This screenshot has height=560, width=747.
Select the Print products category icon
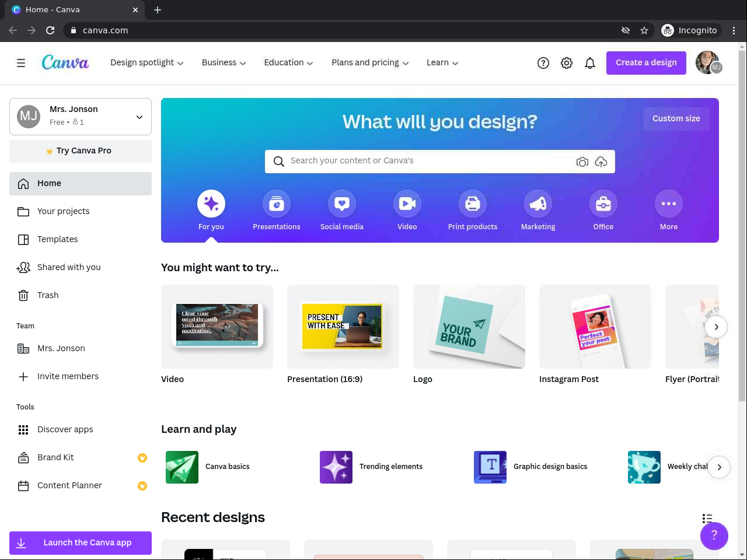coord(473,204)
